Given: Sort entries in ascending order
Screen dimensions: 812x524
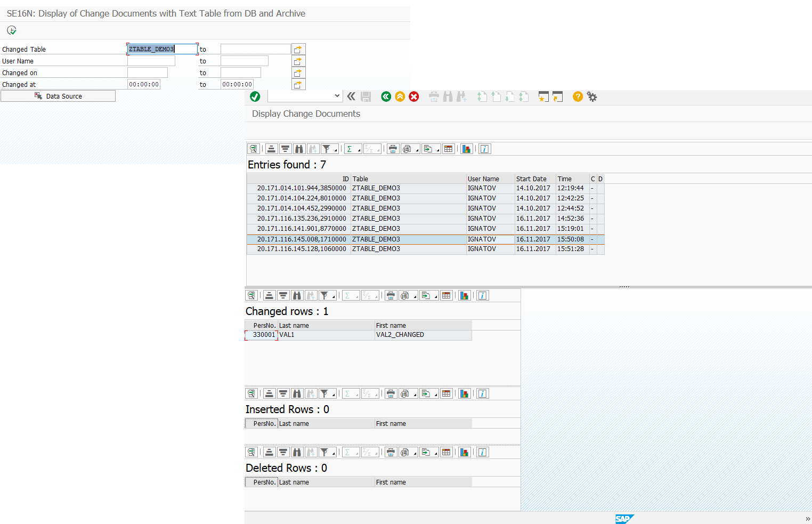Looking at the screenshot, I should [271, 149].
